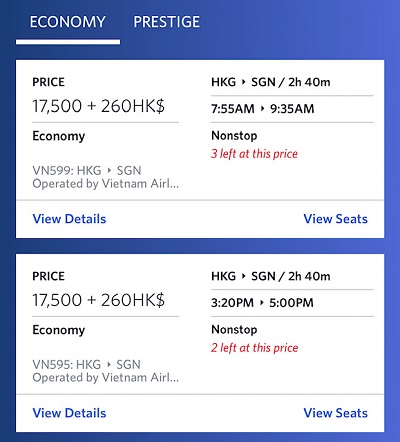Click the arrow icon between 3:20PM and 5:00PM
The width and height of the screenshot is (400, 442).
tap(262, 302)
